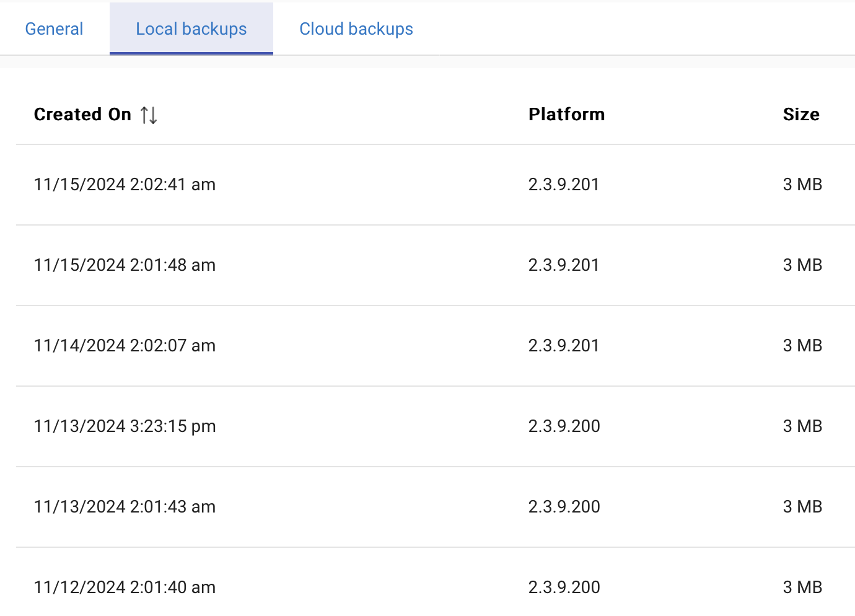Select backup 11/15/2024 2:02:41 am
855x616 pixels.
125,185
